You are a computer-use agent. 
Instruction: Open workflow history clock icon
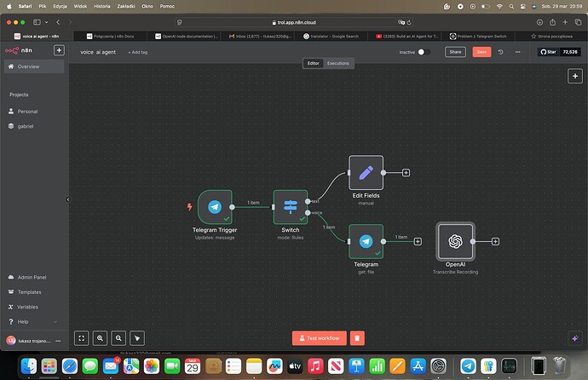pos(500,52)
